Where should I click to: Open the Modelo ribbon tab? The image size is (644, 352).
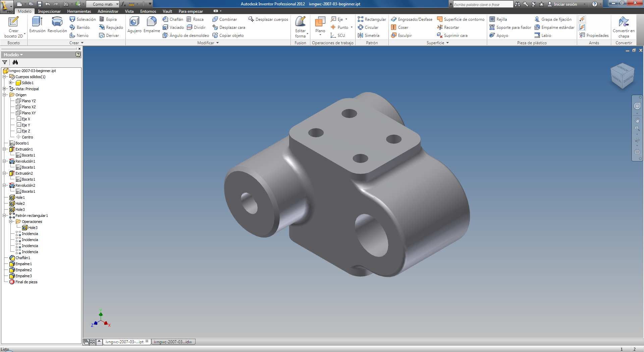pos(24,11)
